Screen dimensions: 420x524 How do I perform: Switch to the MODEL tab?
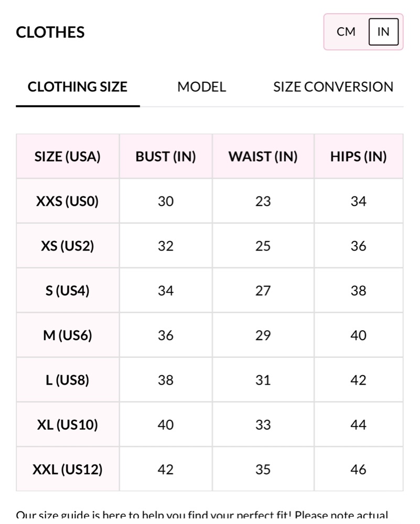201,87
